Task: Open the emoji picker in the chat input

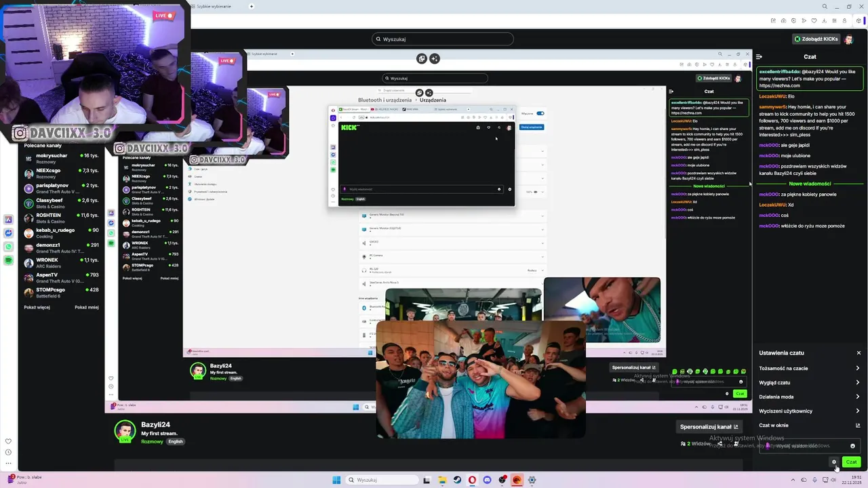Action: [x=852, y=446]
